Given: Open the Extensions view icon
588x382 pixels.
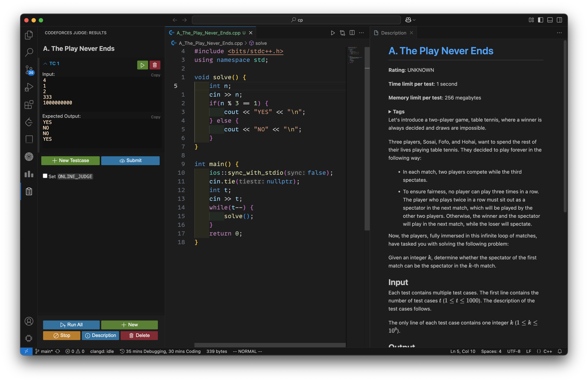Looking at the screenshot, I should click(29, 105).
